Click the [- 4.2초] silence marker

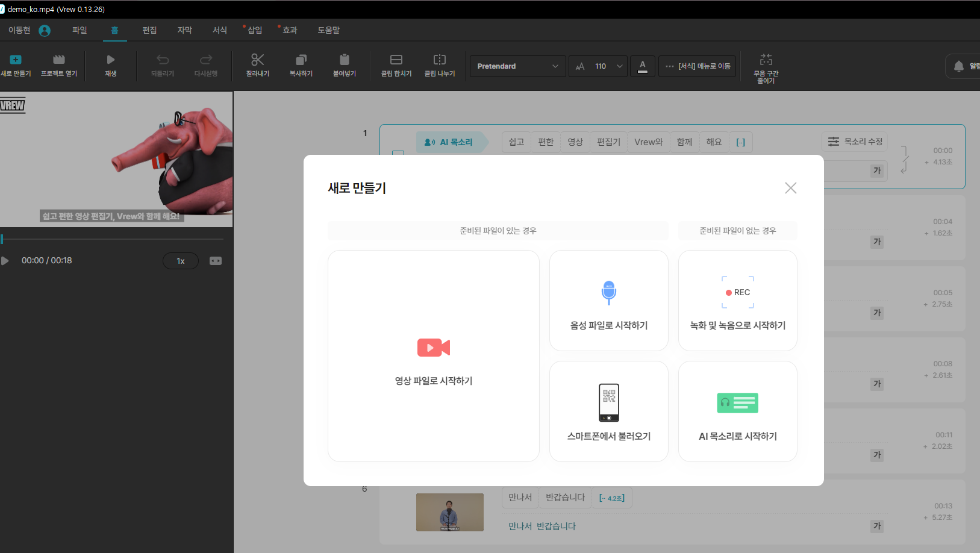[x=612, y=498]
